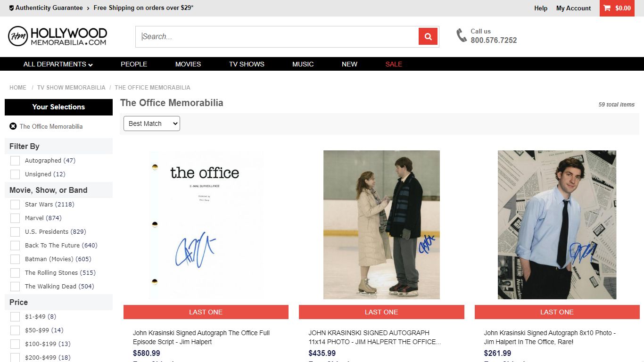Open the ice rink signed photo thumbnail

pyautogui.click(x=381, y=225)
